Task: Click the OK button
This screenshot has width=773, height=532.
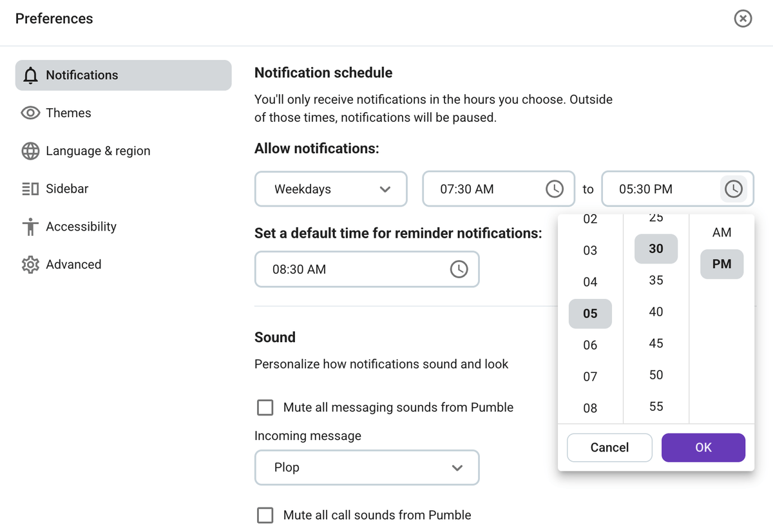Action: tap(703, 447)
